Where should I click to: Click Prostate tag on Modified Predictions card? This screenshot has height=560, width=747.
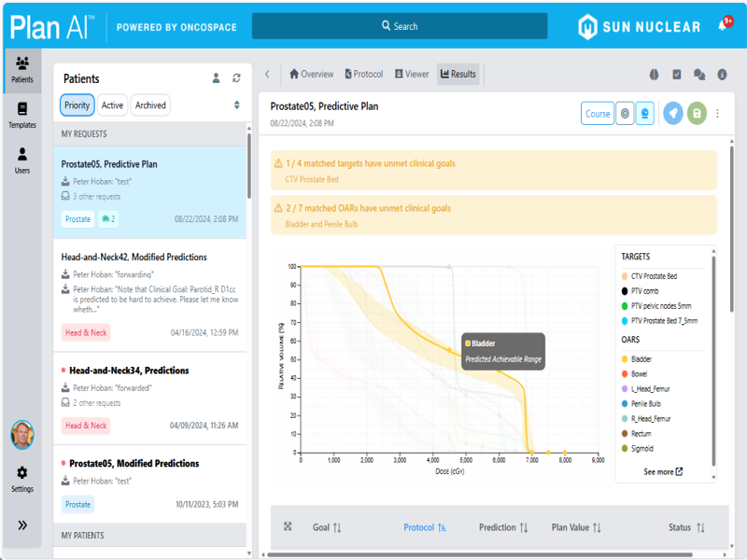coord(78,504)
